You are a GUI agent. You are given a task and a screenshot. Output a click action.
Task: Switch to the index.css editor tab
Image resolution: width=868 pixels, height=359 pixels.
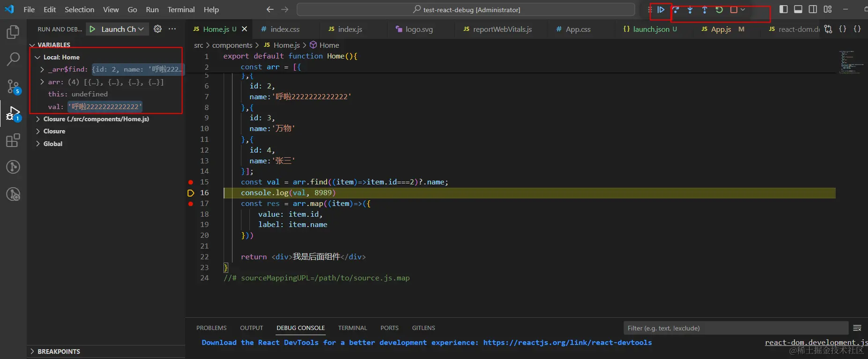click(x=284, y=29)
